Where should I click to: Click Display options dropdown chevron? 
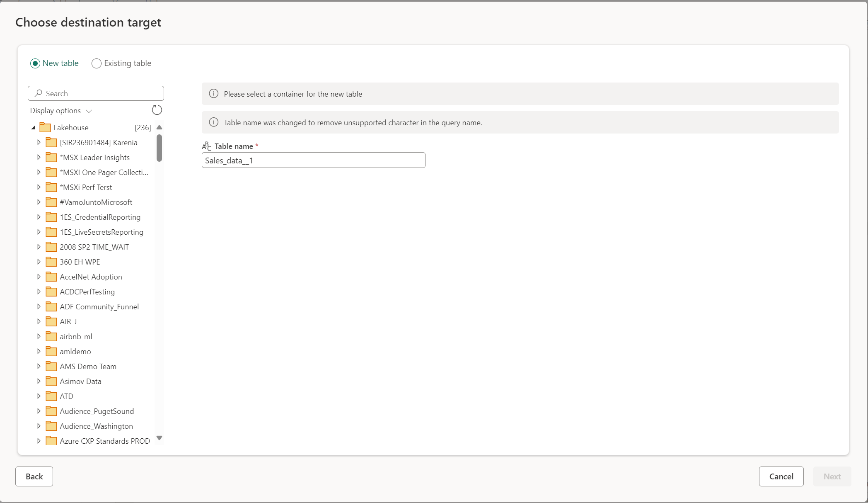(x=89, y=111)
